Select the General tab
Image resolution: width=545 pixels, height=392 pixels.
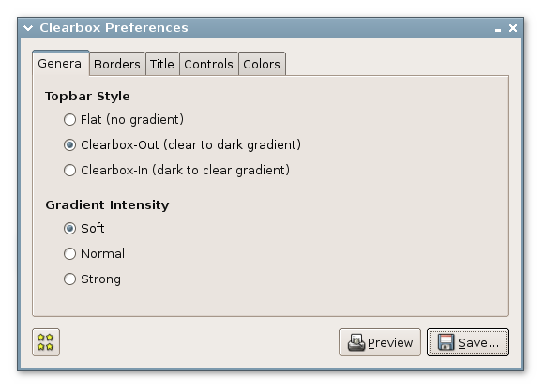pyautogui.click(x=61, y=63)
